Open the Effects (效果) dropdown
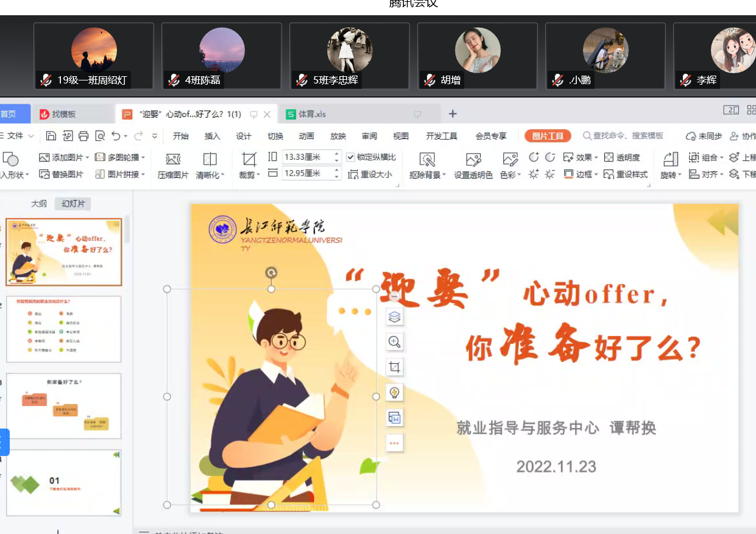The height and width of the screenshot is (534, 756). pos(581,157)
